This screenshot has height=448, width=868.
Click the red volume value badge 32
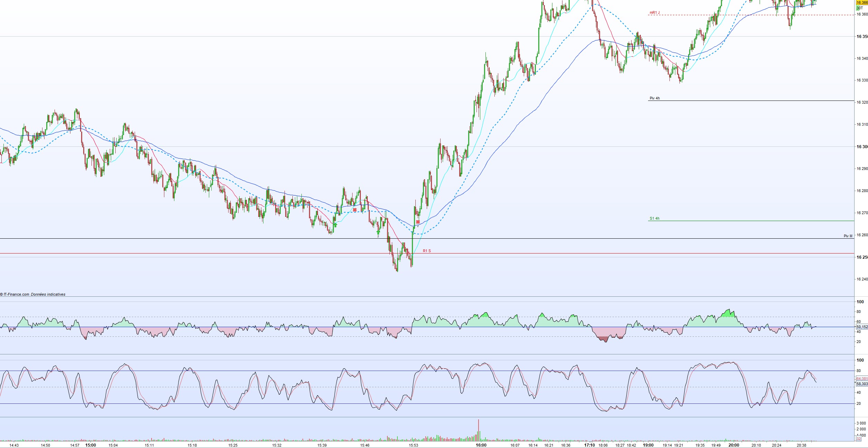(859, 439)
